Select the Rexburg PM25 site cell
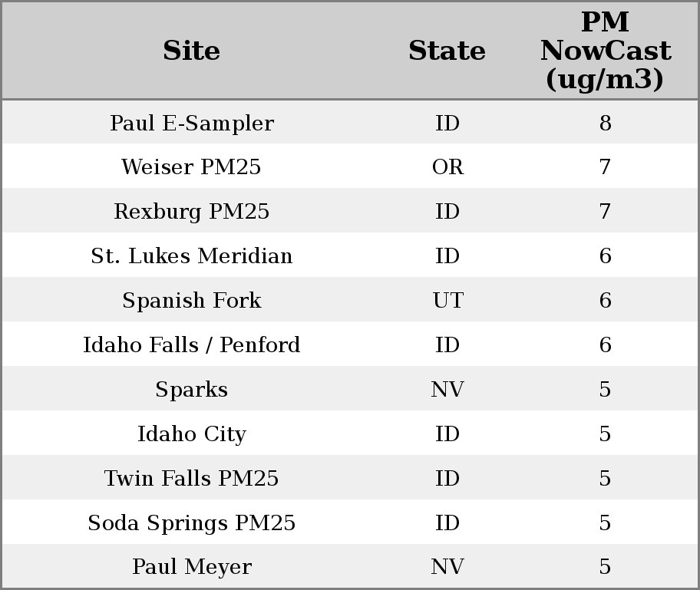 [191, 212]
